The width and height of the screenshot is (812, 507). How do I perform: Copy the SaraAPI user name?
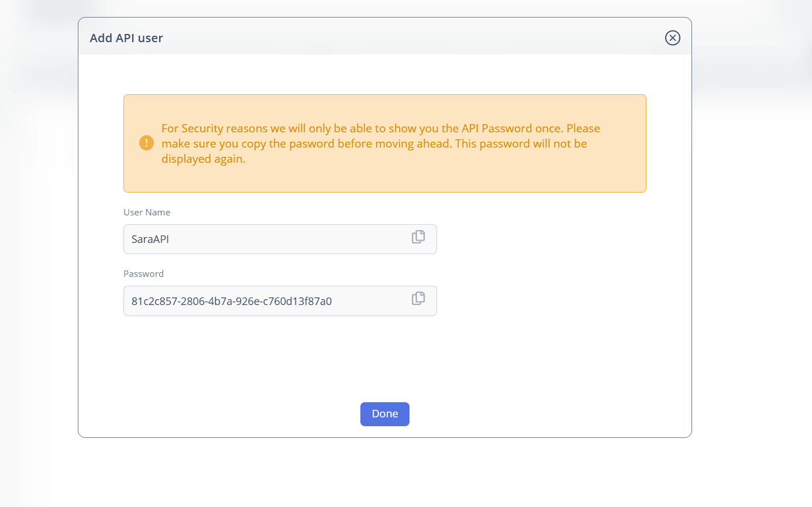pyautogui.click(x=418, y=237)
